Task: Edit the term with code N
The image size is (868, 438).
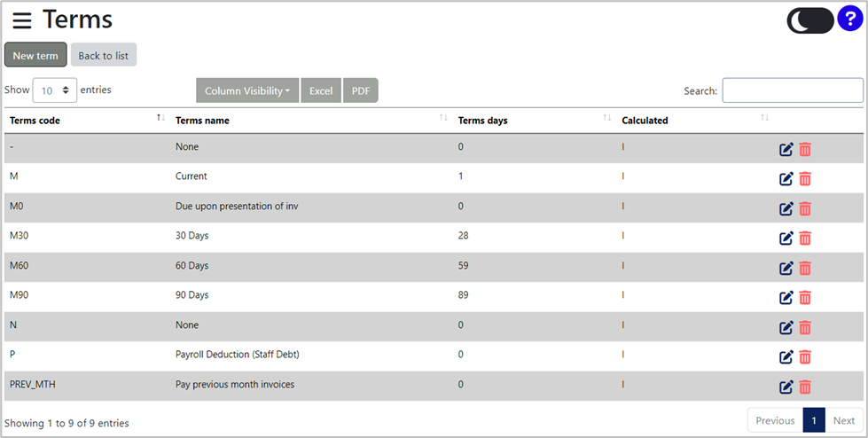Action: point(786,327)
